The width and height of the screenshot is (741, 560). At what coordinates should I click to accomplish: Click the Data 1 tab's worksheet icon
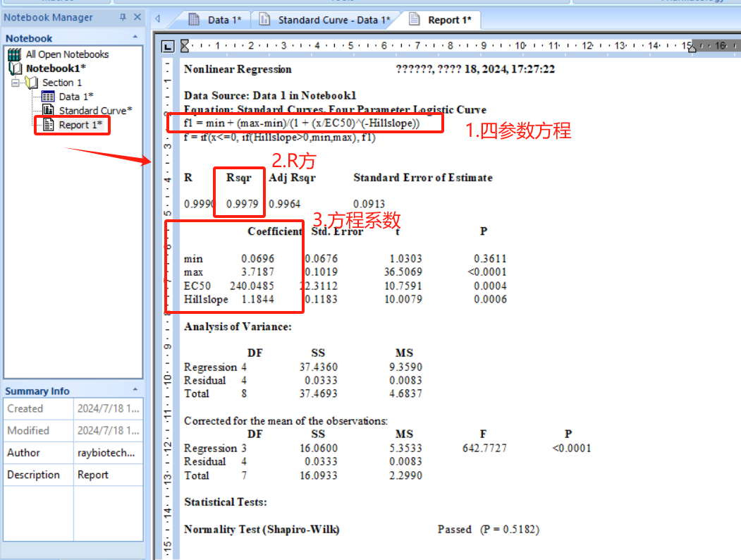(x=194, y=19)
